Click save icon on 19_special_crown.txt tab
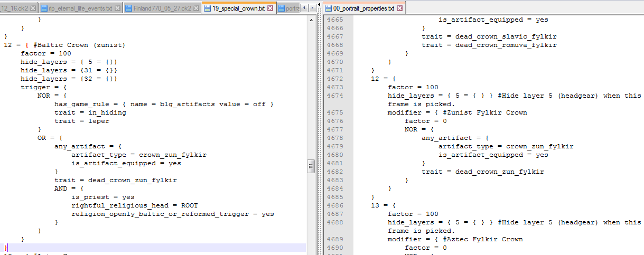The width and height of the screenshot is (644, 255). click(207, 8)
